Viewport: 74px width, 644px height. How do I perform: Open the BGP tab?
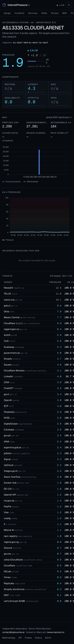click(65, 13)
